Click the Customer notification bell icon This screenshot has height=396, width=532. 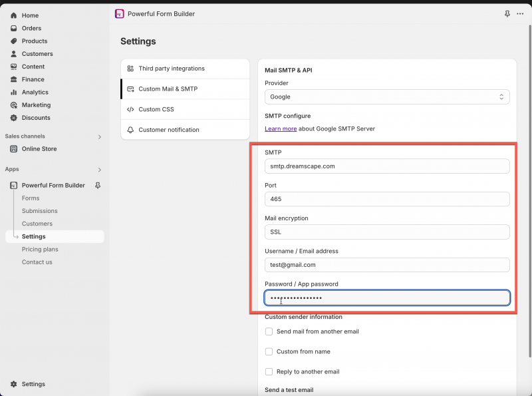[130, 129]
